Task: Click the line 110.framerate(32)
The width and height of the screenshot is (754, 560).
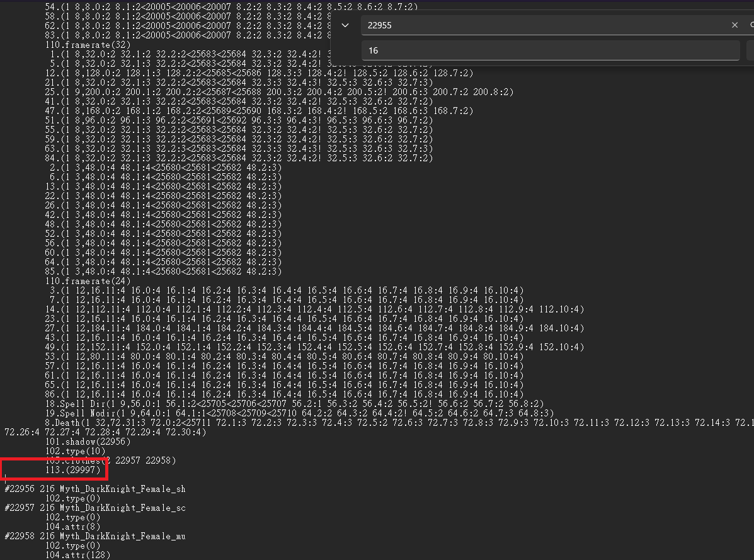Action: (x=88, y=45)
